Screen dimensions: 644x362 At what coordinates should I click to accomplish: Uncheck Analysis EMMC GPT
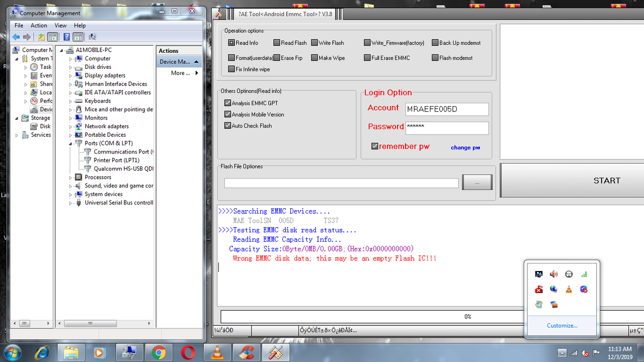(227, 103)
